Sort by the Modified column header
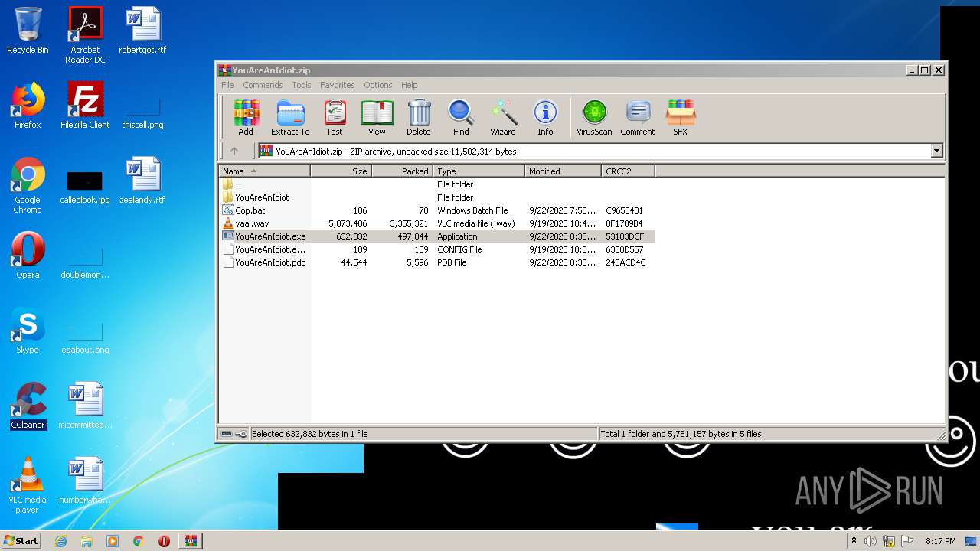 point(563,171)
